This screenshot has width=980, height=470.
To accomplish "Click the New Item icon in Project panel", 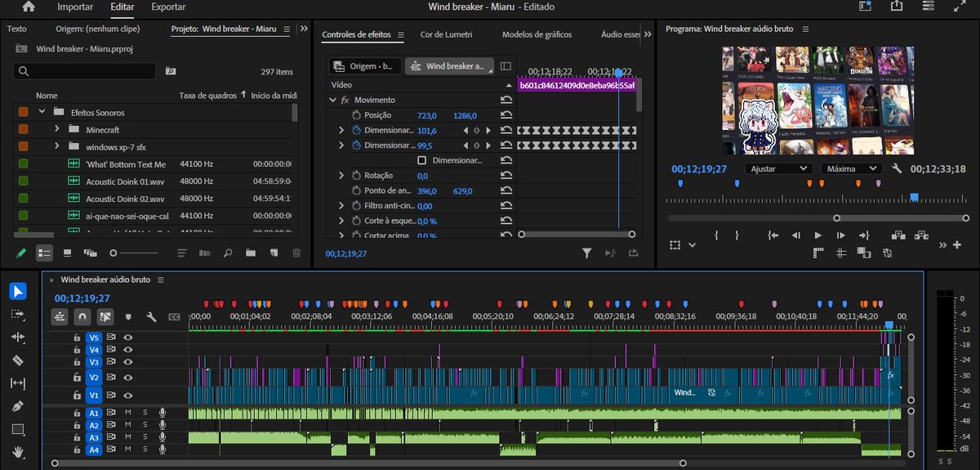I will [274, 253].
